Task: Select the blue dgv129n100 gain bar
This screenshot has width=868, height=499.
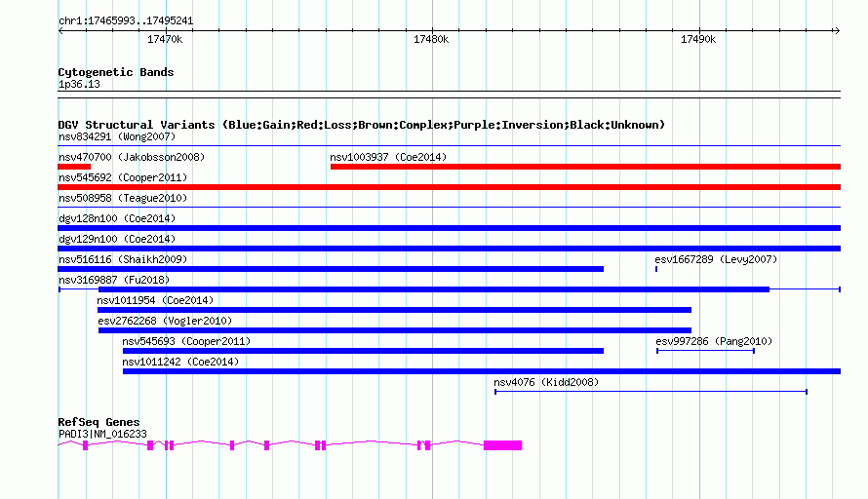Action: [x=450, y=249]
